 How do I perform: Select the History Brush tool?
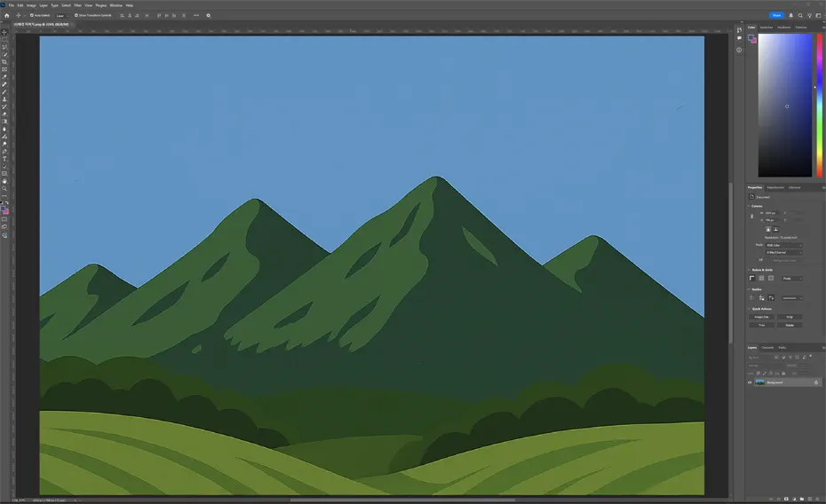click(4, 106)
